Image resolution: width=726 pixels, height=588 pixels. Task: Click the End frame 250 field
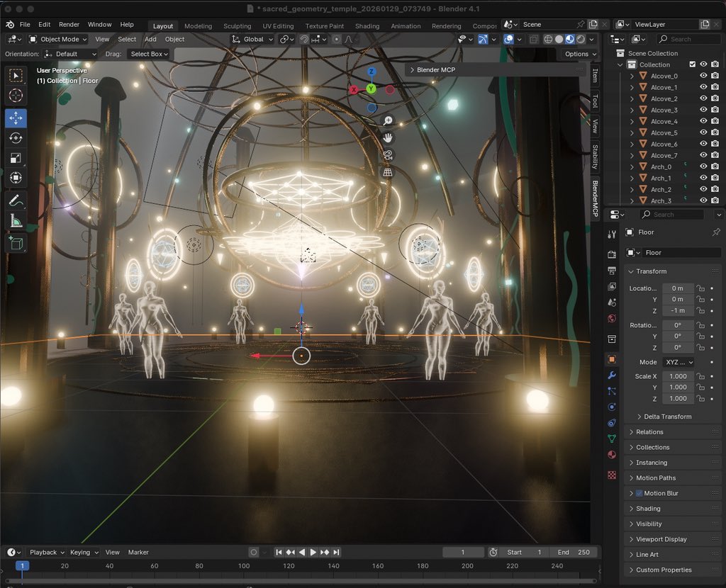(x=574, y=552)
